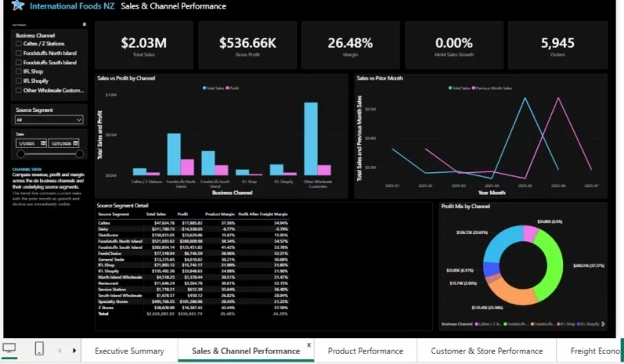Click Foodstuffs North Island blue sales bar
Image resolution: width=624 pixels, height=364 pixels.
click(x=174, y=154)
